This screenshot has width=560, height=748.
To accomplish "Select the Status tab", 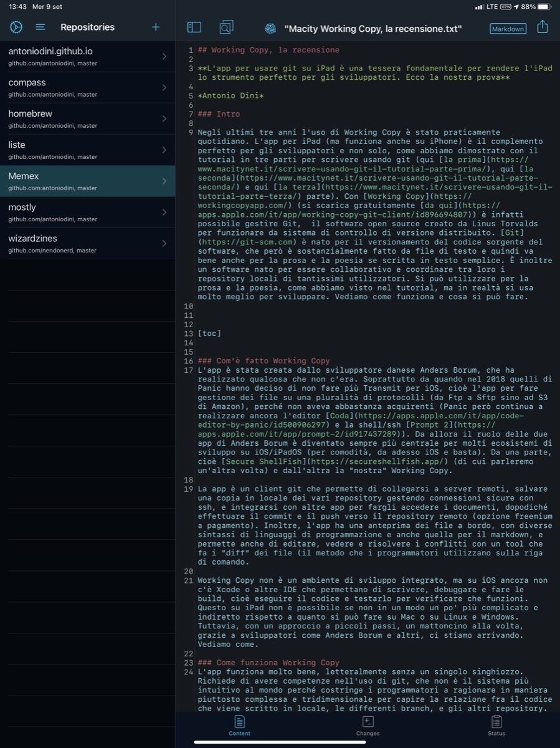I will pyautogui.click(x=496, y=726).
